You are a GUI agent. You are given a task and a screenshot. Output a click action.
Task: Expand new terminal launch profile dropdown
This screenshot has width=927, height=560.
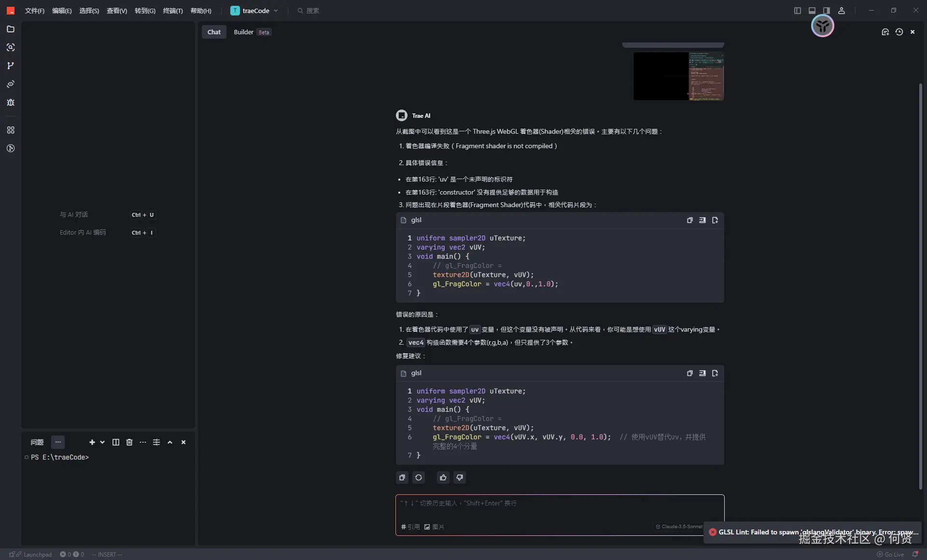point(102,442)
